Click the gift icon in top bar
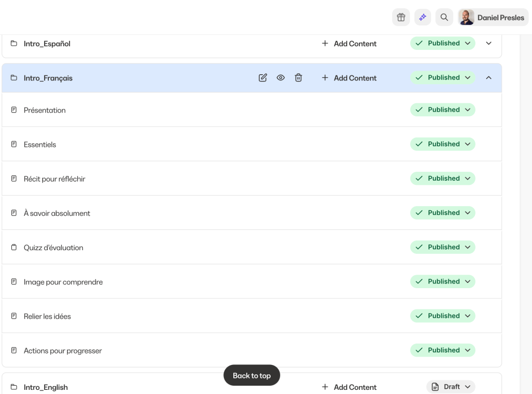Viewport: 532px width, 394px height. [401, 17]
